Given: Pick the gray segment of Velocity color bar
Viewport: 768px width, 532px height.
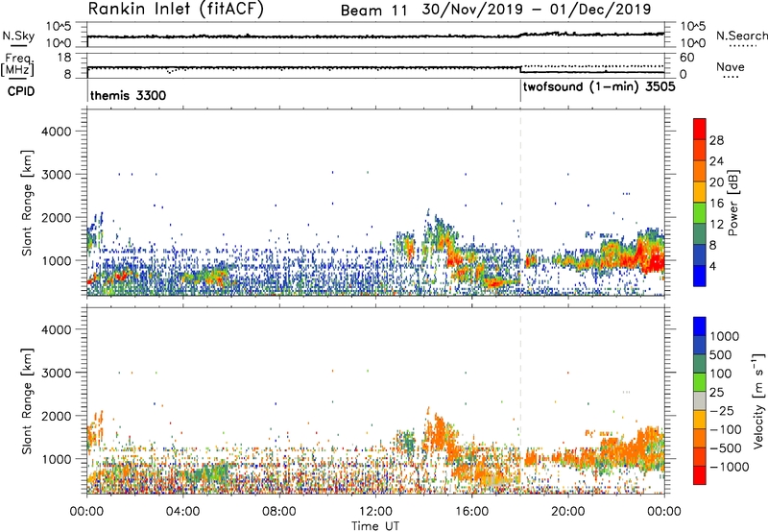Looking at the screenshot, I should point(700,401).
